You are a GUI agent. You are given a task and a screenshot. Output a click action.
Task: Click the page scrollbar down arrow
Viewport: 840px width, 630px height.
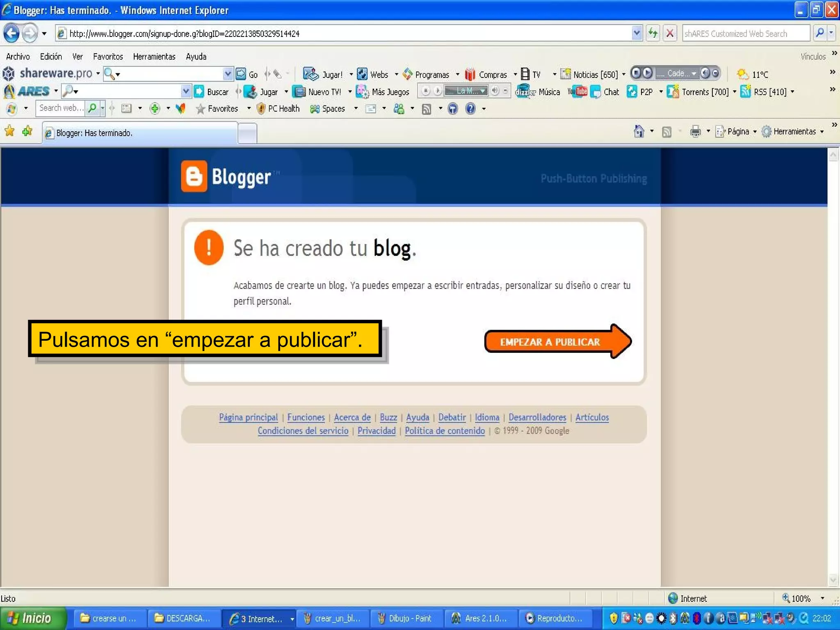[833, 580]
